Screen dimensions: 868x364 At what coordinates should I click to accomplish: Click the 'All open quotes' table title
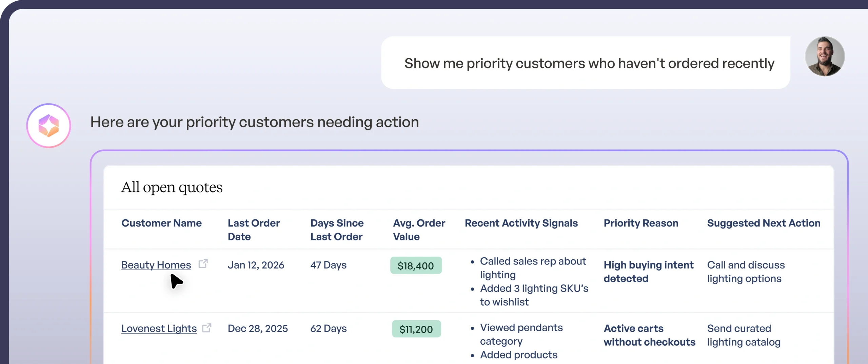pyautogui.click(x=172, y=187)
